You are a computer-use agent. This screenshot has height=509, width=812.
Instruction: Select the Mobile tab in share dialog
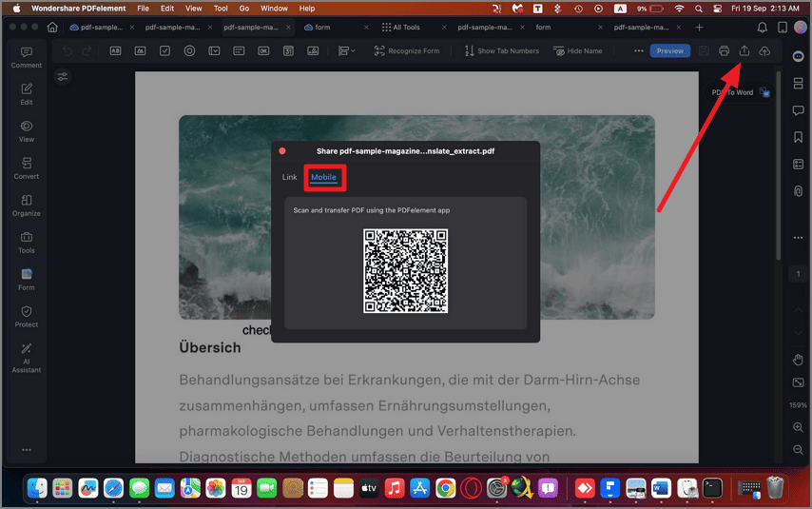[x=323, y=177]
